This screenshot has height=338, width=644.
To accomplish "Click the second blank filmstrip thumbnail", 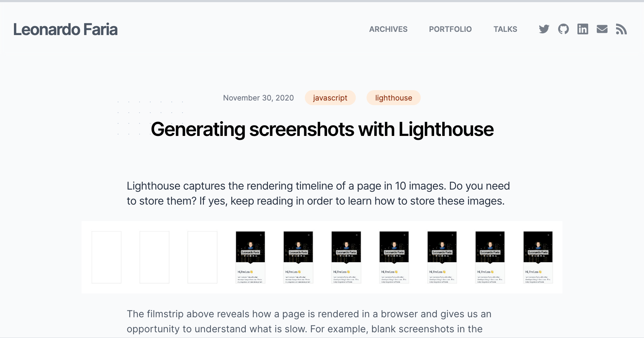I will [x=155, y=257].
